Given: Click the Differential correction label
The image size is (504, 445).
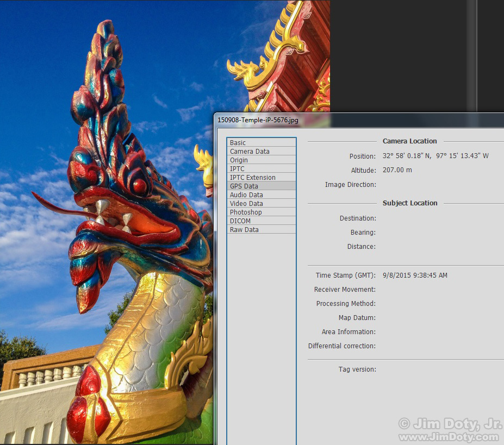Looking at the screenshot, I should (342, 346).
